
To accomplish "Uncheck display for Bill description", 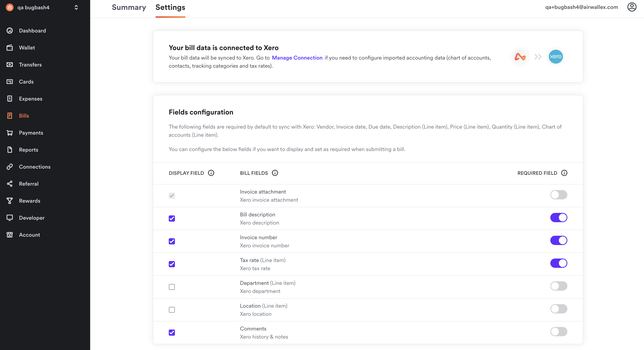I will [172, 218].
